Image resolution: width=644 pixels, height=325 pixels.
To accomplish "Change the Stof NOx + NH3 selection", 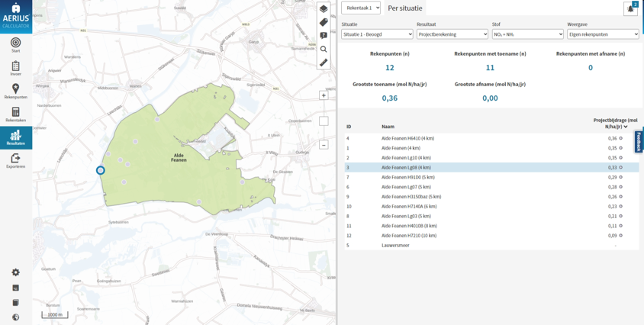I will coord(527,34).
